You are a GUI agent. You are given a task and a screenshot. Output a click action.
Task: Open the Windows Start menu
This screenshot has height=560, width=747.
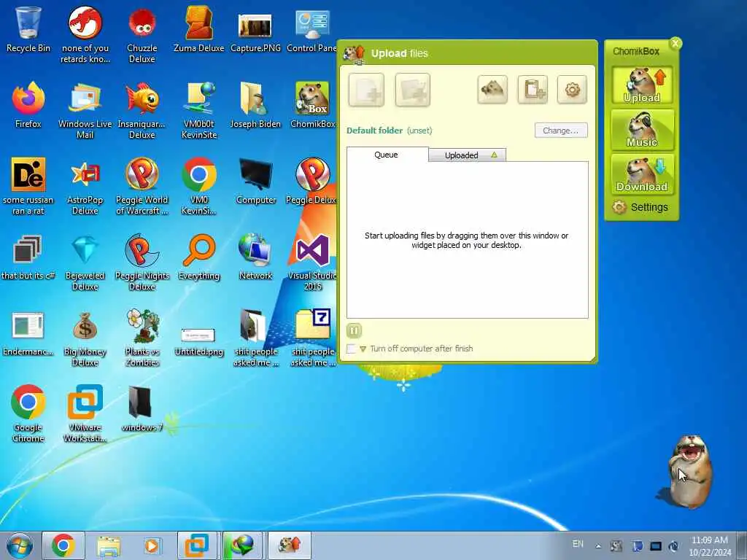(20, 545)
